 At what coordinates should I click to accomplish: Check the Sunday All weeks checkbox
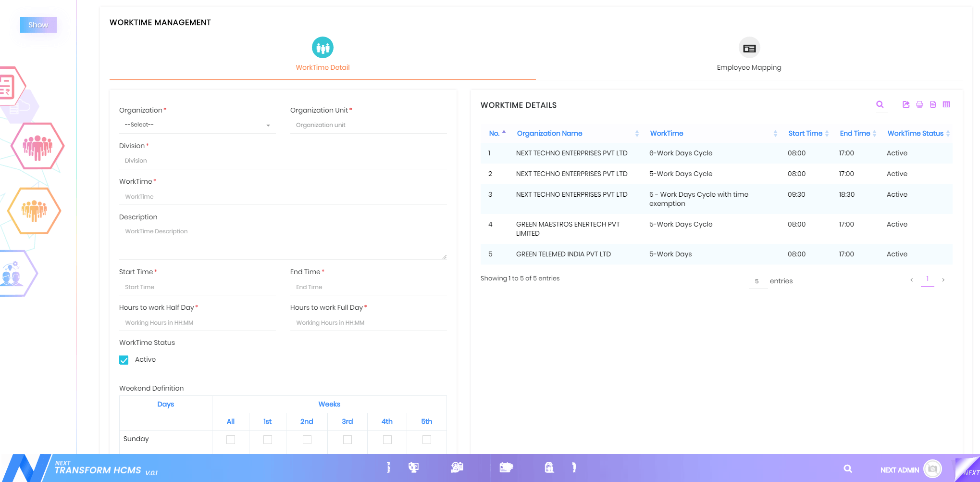pyautogui.click(x=231, y=440)
